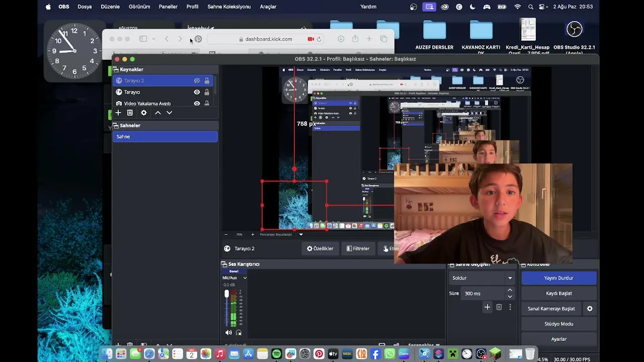Viewport: 644px width, 362px height.
Task: Toggle lock on Tarayıcı 2 source
Action: 207,80
